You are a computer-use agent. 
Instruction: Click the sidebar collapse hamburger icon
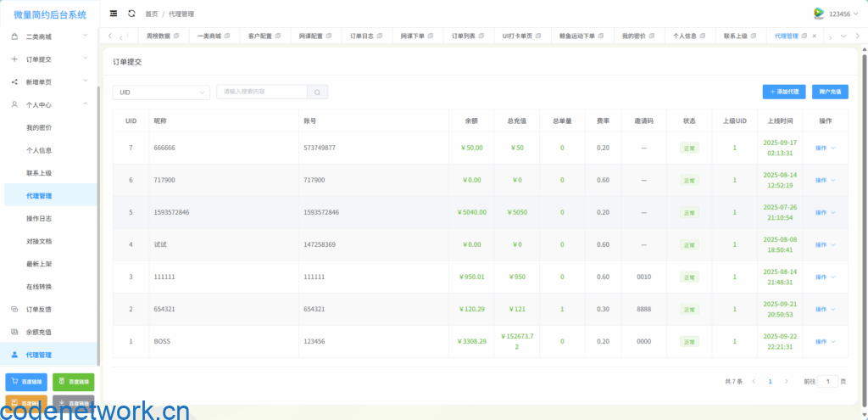pos(114,14)
